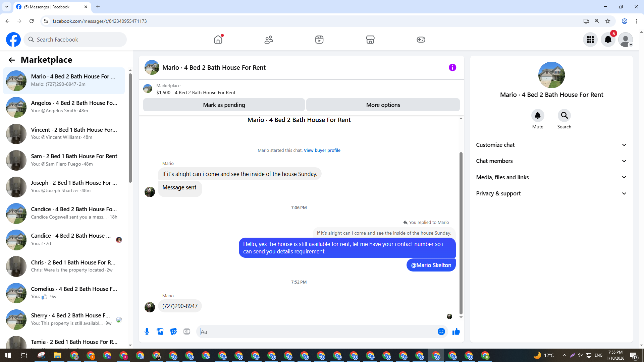
Task: Open the emoji picker in message box
Action: pos(441,331)
